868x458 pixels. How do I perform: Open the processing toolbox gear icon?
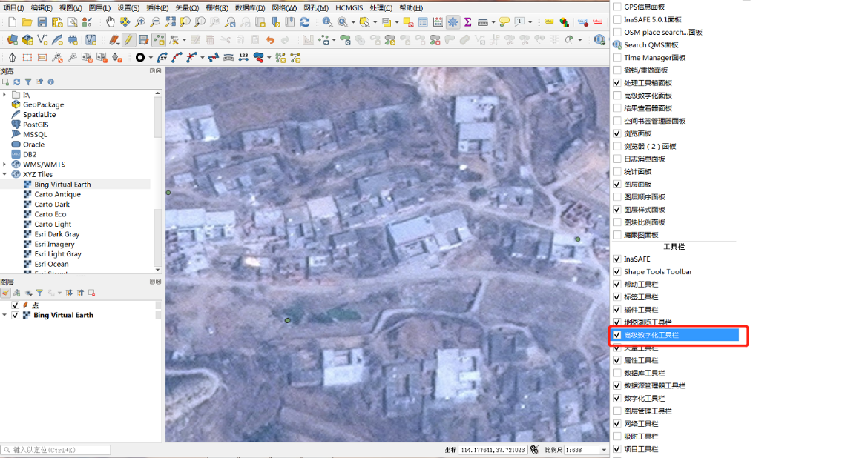453,22
